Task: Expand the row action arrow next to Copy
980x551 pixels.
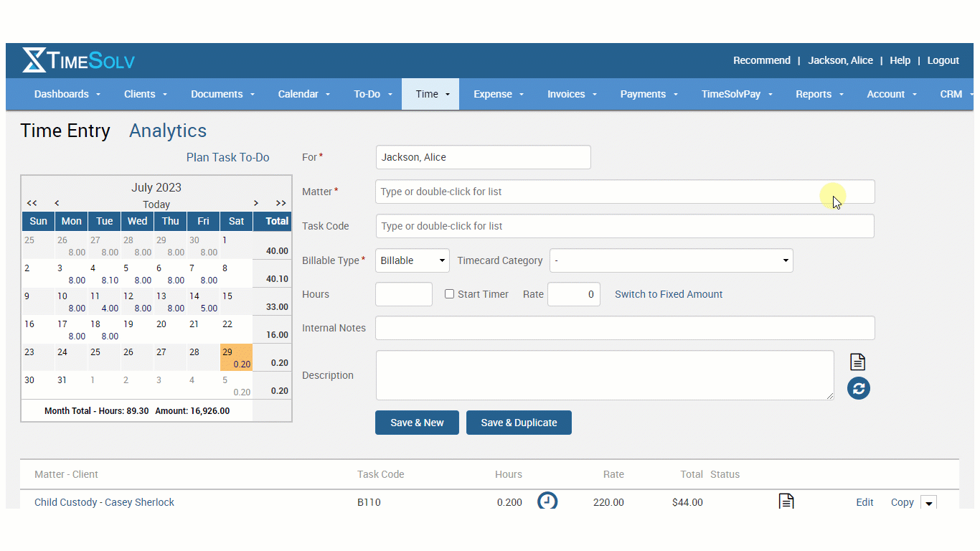Action: pyautogui.click(x=929, y=503)
